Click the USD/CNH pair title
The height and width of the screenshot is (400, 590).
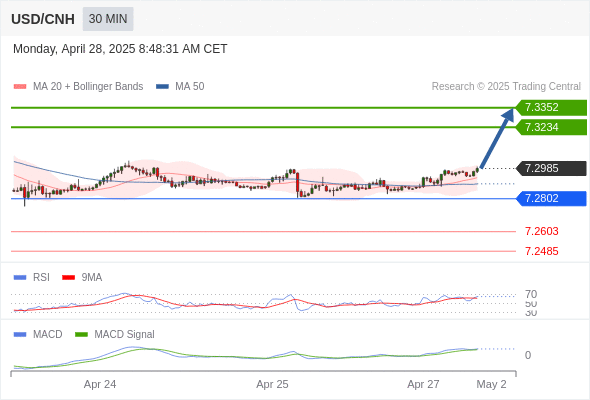(43, 19)
